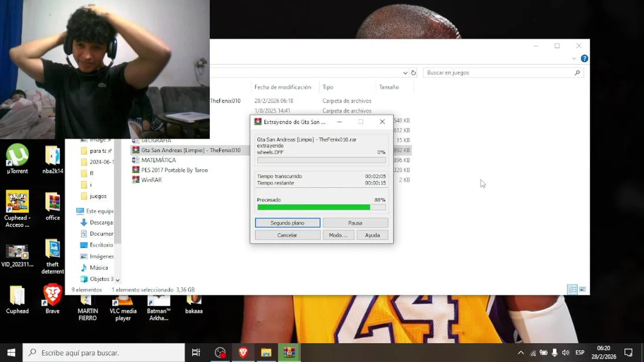Image resolution: width=644 pixels, height=362 pixels.
Task: Click the Task View taskbar button
Action: click(x=196, y=352)
